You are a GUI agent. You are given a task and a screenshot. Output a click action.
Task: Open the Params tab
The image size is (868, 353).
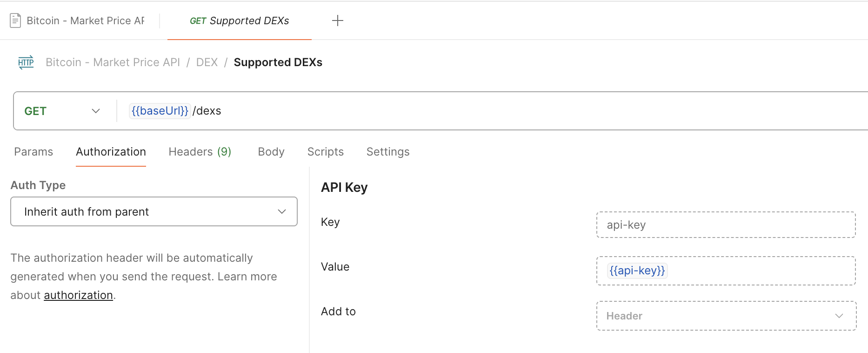pos(33,152)
